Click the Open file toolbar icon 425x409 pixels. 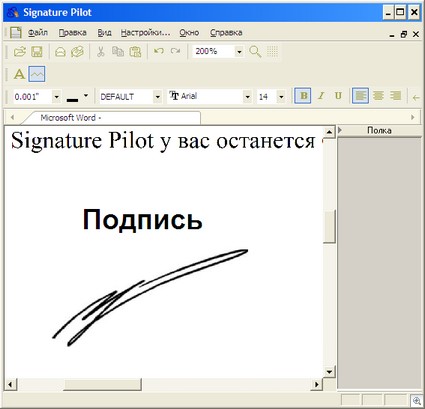coord(20,52)
